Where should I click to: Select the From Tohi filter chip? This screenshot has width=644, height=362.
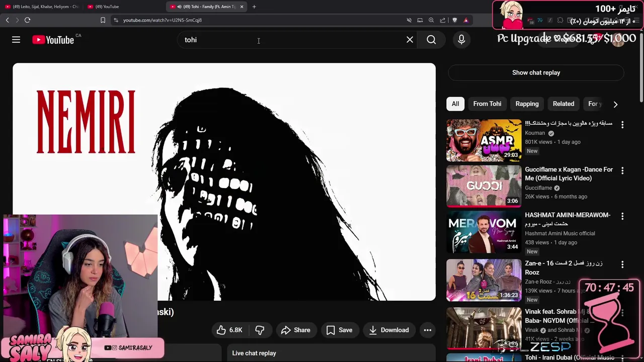coord(487,104)
